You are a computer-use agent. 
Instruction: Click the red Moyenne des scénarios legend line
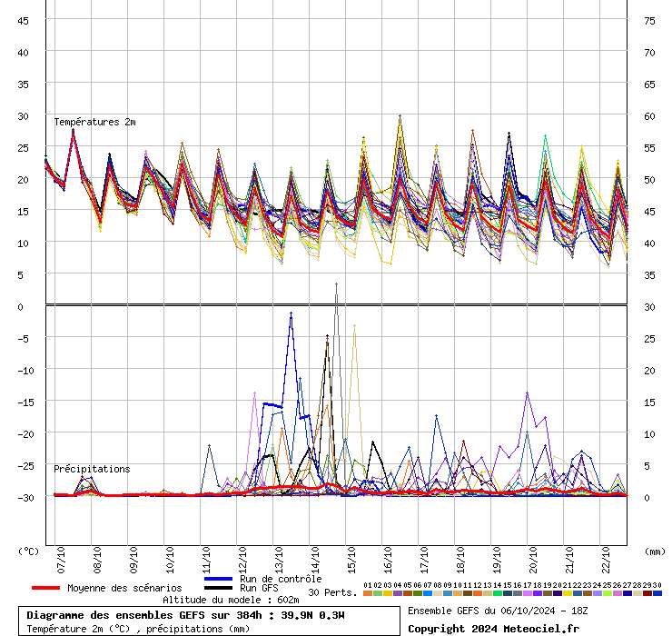tap(45, 588)
